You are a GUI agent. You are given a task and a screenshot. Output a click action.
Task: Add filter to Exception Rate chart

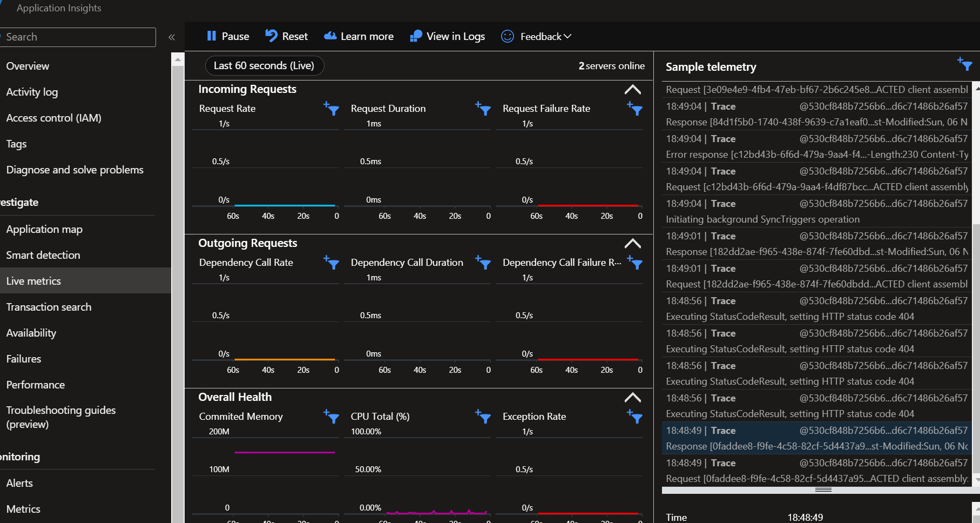coord(635,417)
